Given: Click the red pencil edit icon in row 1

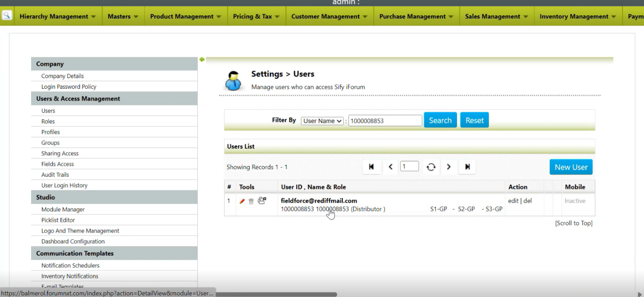Looking at the screenshot, I should point(242,201).
